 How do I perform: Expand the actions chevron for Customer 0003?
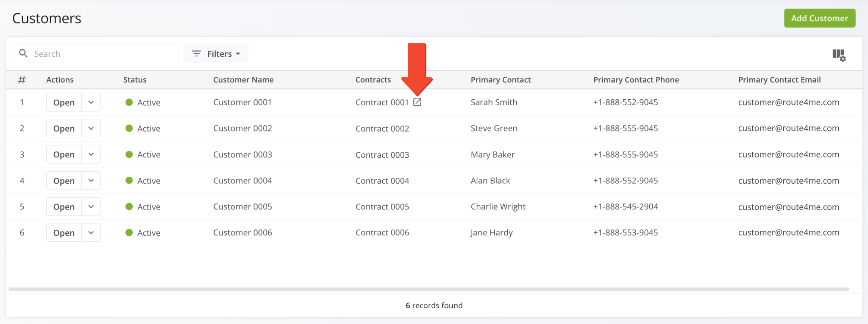pos(91,154)
